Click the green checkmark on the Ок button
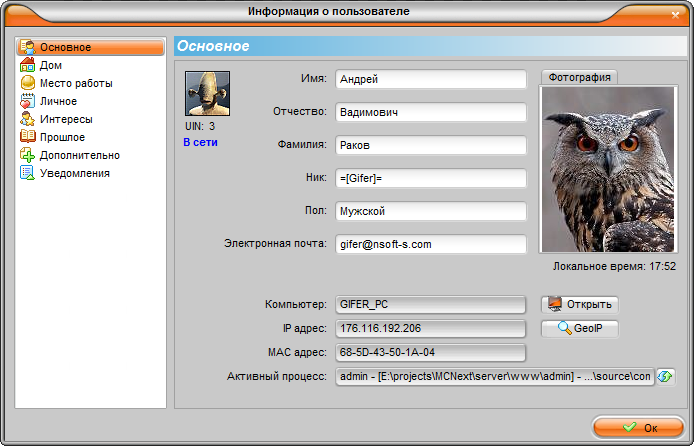The height and width of the screenshot is (446, 694). click(630, 427)
